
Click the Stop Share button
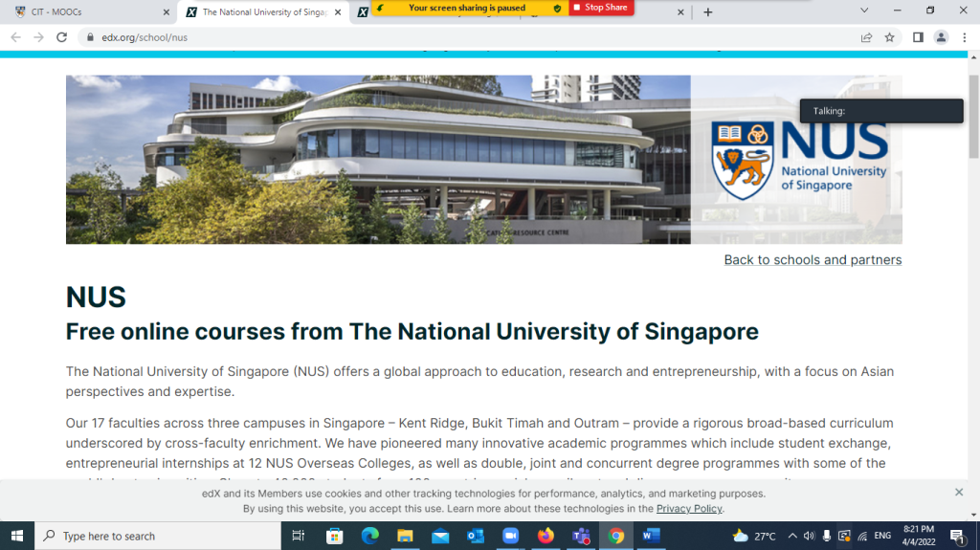pos(601,8)
